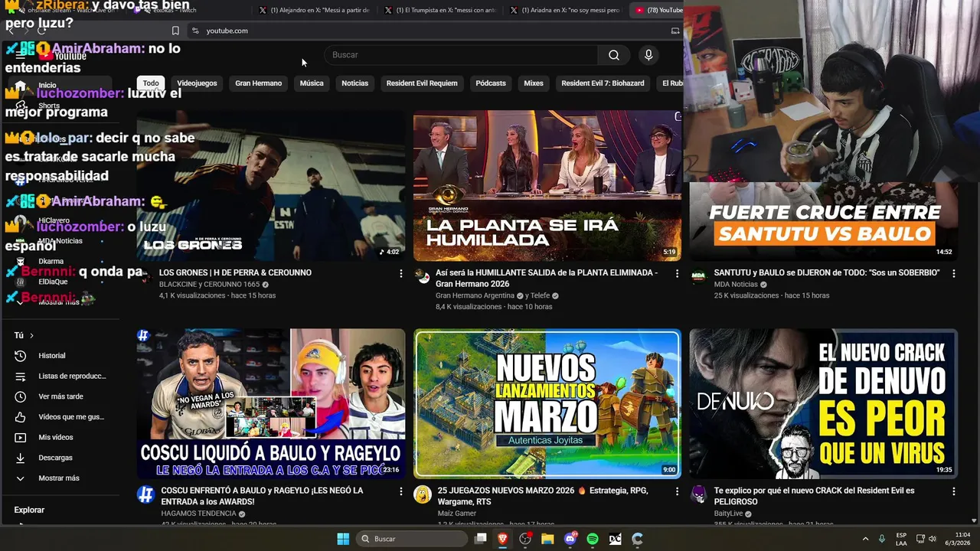Switch to the (78) YouTube browser tab

(x=657, y=10)
